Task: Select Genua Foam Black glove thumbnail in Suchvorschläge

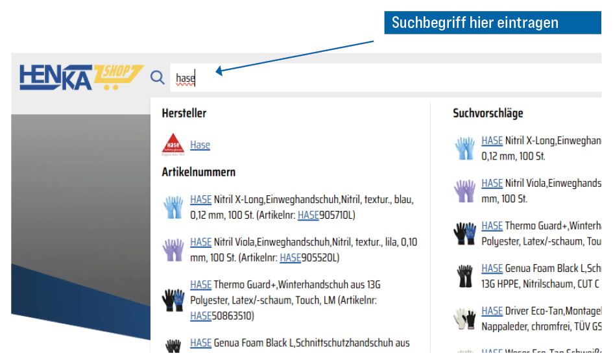Action: [x=464, y=276]
